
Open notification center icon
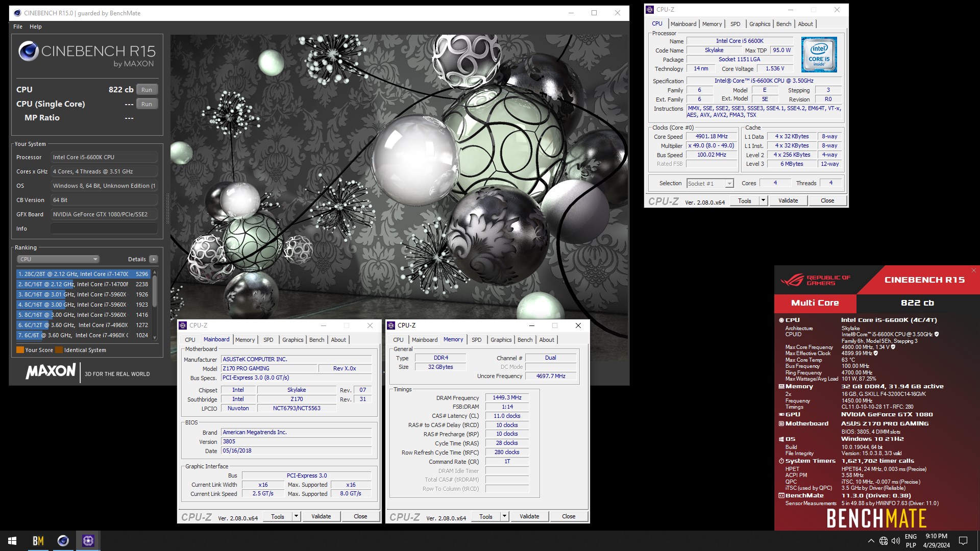point(963,541)
